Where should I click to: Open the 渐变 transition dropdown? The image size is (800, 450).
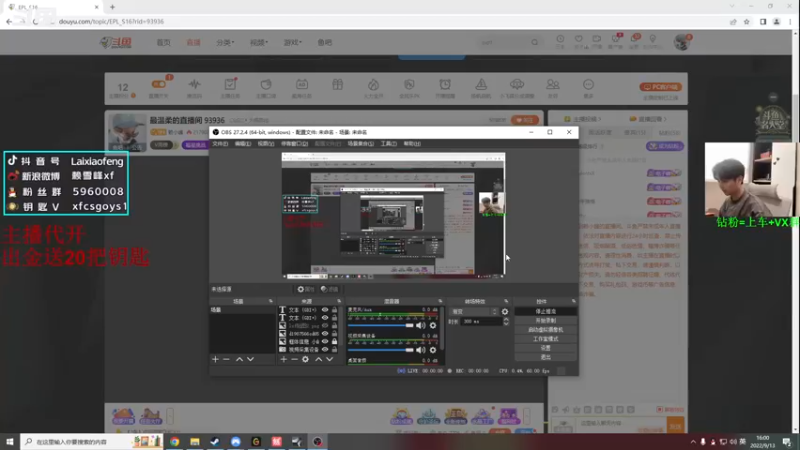474,311
